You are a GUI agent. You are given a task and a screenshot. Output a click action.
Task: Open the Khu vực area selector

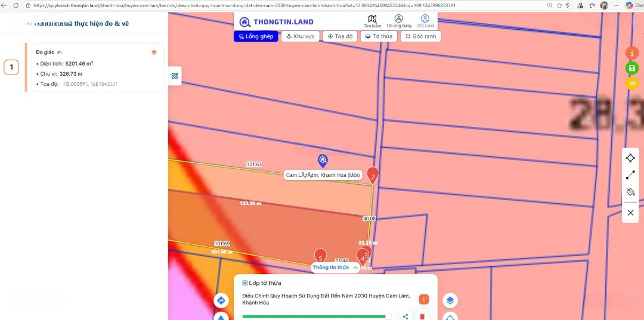(x=300, y=36)
